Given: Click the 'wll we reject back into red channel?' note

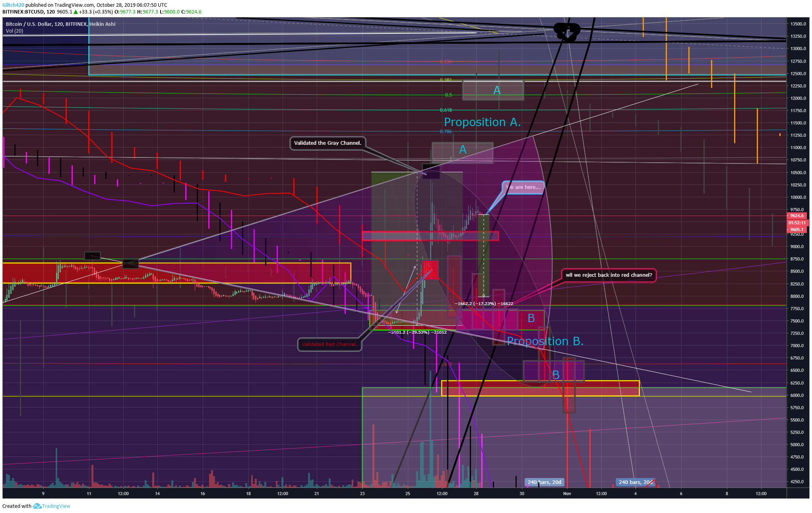Looking at the screenshot, I should [x=609, y=275].
